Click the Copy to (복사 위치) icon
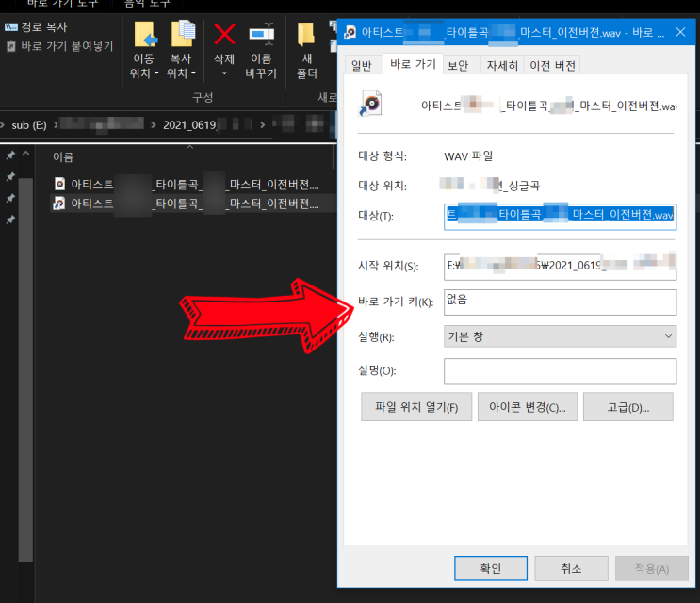Screen dimensions: 700x603 183,34
